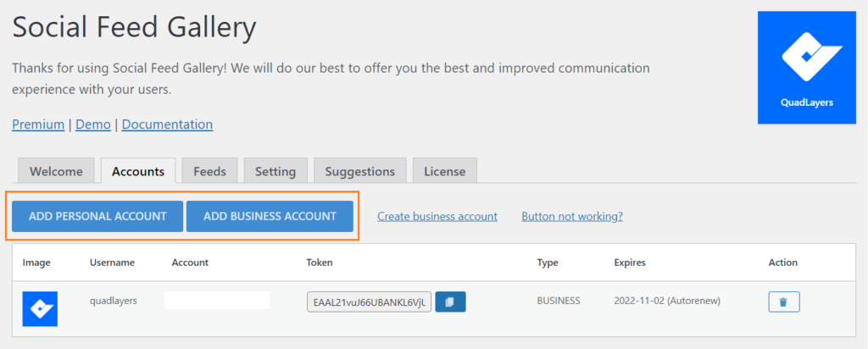Visit the Demo link
The height and width of the screenshot is (349, 868).
93,125
